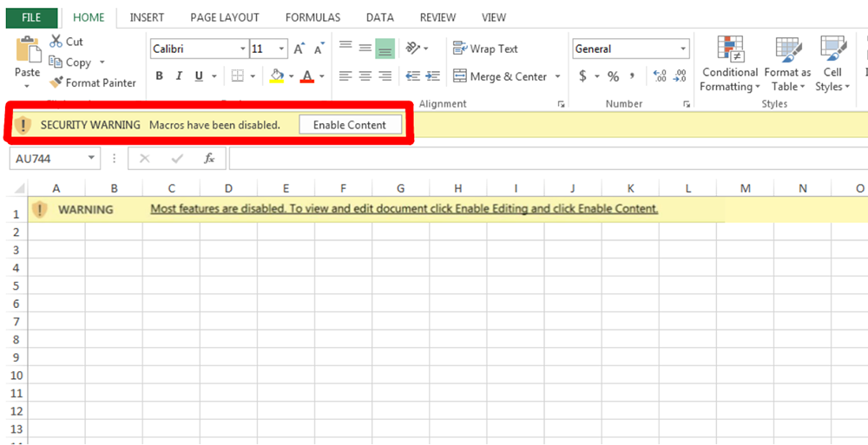Click the Paste clipboard icon
This screenshot has height=445, width=868.
[27, 50]
